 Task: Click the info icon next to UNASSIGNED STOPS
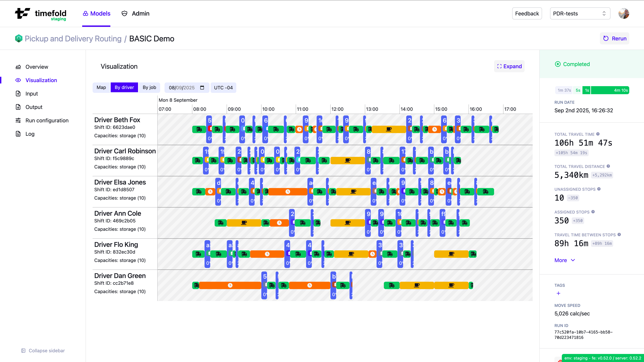point(599,189)
